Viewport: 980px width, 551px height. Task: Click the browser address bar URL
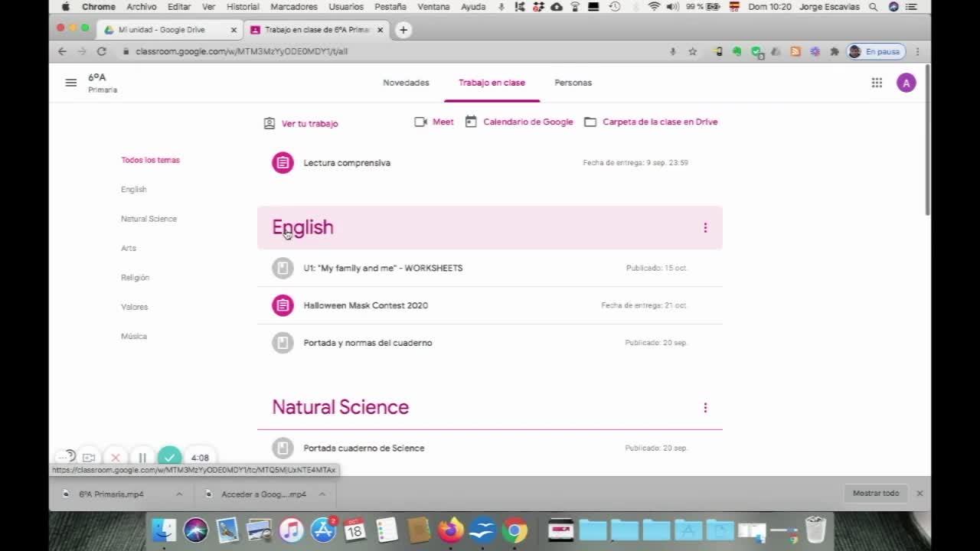(241, 51)
